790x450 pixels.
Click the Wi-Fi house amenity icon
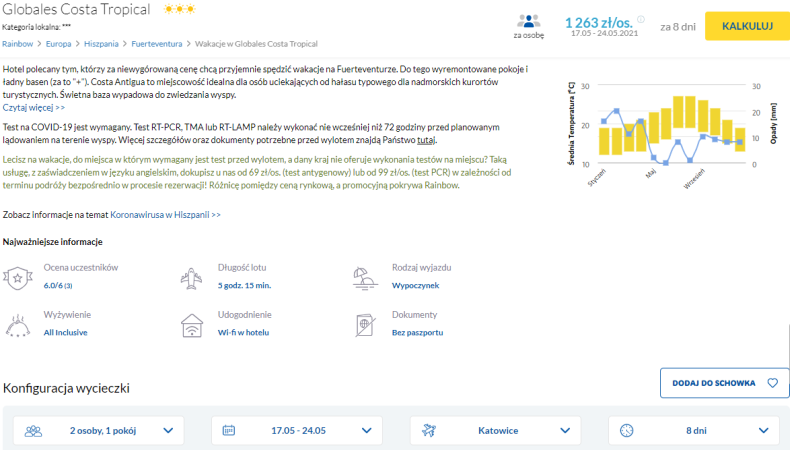tap(192, 326)
